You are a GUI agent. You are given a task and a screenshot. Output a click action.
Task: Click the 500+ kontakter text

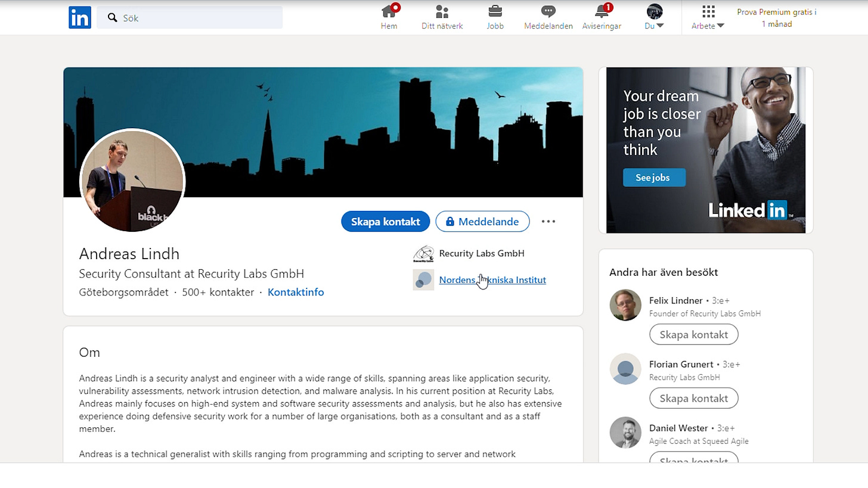(x=218, y=293)
